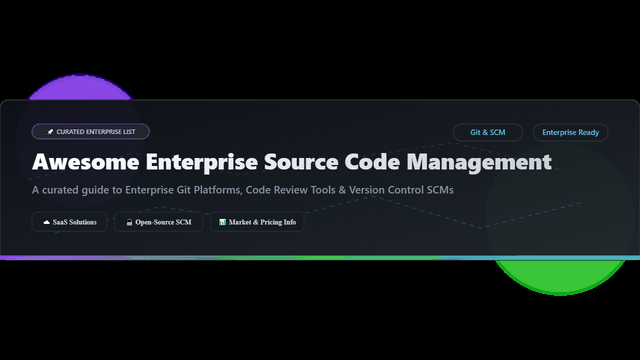Open the SaaS Solutions chip
This screenshot has height=360, width=640.
pyautogui.click(x=69, y=222)
